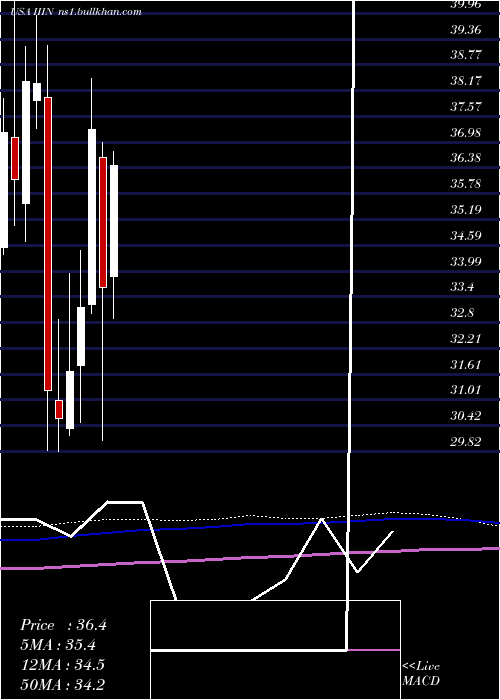Click the 34.59 price axis label
Screen dimensions: 500x700
tap(465, 235)
